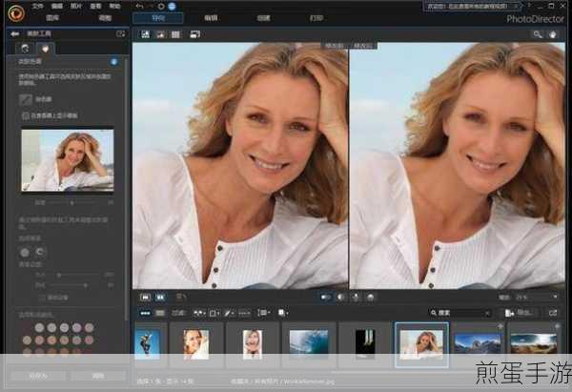The width and height of the screenshot is (572, 392).
Task: Select the dark black thumbnail in filmstrip
Action: tap(365, 343)
